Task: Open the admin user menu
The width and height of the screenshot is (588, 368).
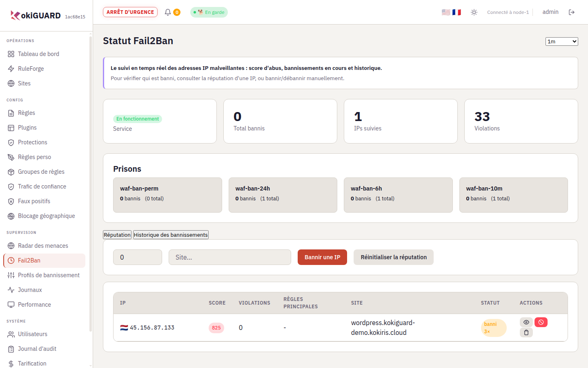Action: coord(550,12)
